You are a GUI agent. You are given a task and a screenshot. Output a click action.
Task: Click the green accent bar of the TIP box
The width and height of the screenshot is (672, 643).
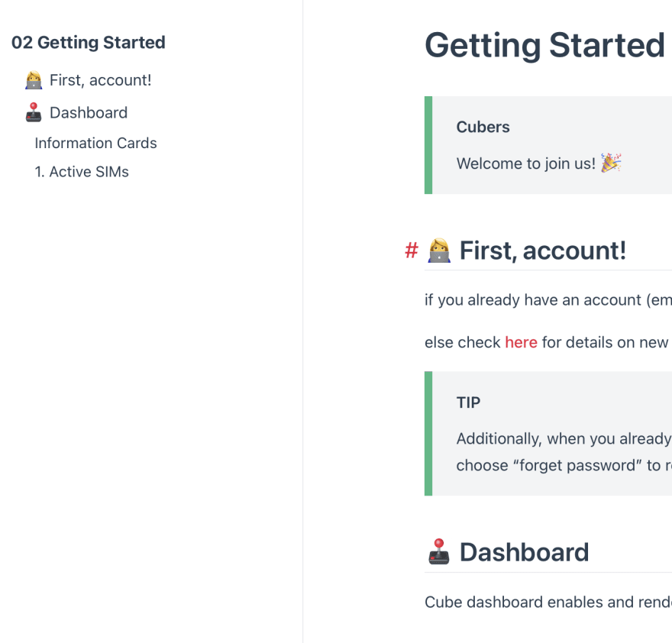(x=428, y=432)
